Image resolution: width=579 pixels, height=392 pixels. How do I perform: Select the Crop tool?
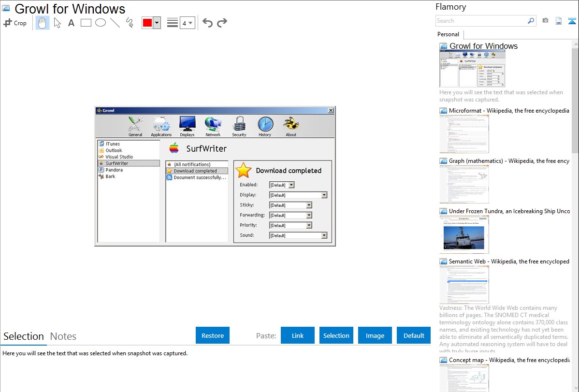point(15,23)
